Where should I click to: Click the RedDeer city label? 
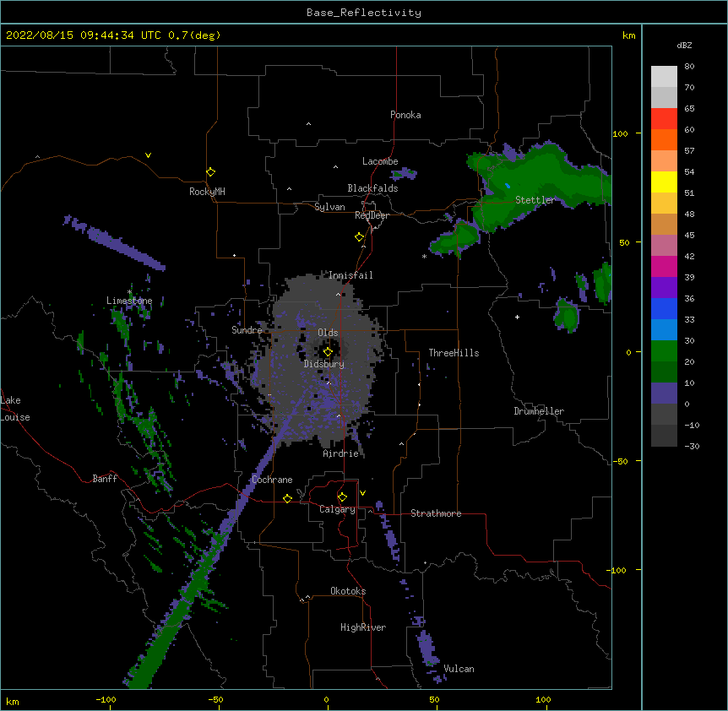tap(372, 215)
